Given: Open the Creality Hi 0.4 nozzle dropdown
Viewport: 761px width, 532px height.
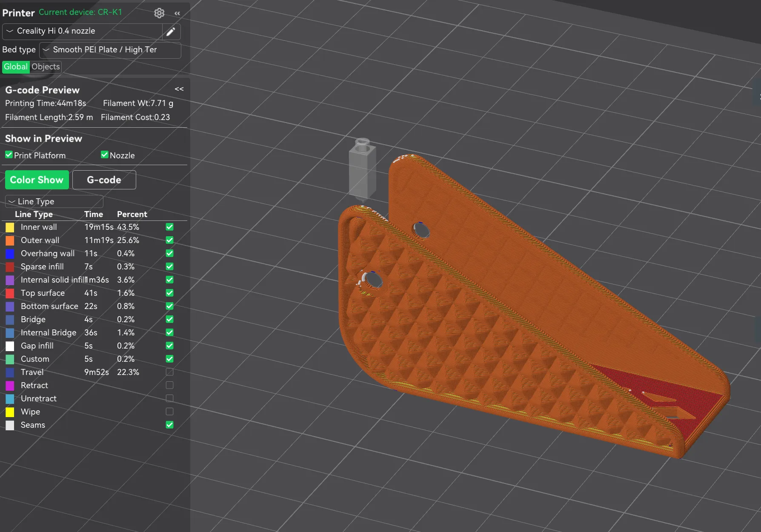Looking at the screenshot, I should click(x=83, y=31).
